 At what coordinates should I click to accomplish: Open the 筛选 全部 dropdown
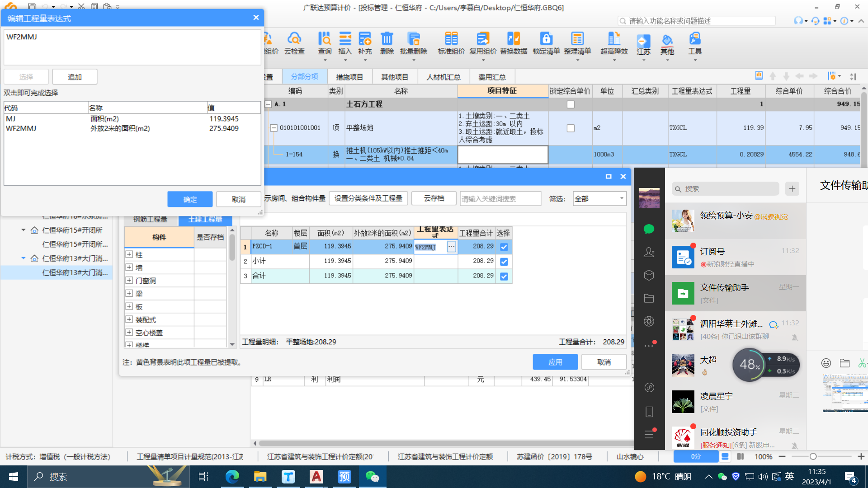point(599,199)
